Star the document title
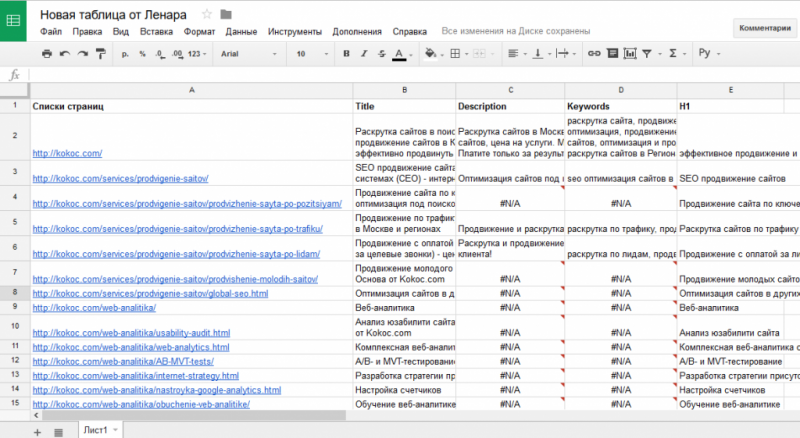This screenshot has width=800, height=438. pyautogui.click(x=207, y=14)
